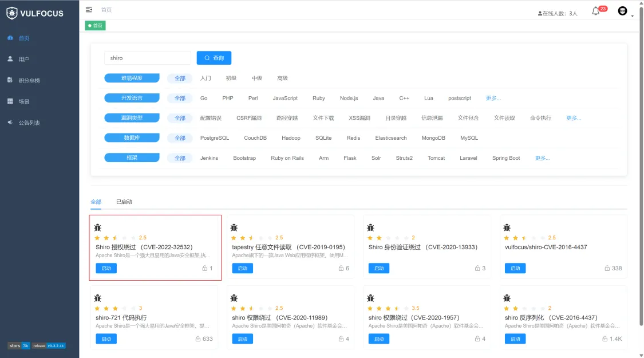Start the Shiro 身份验证绕过 CVE-2020-13933 environment
The image size is (644, 358).
point(379,269)
